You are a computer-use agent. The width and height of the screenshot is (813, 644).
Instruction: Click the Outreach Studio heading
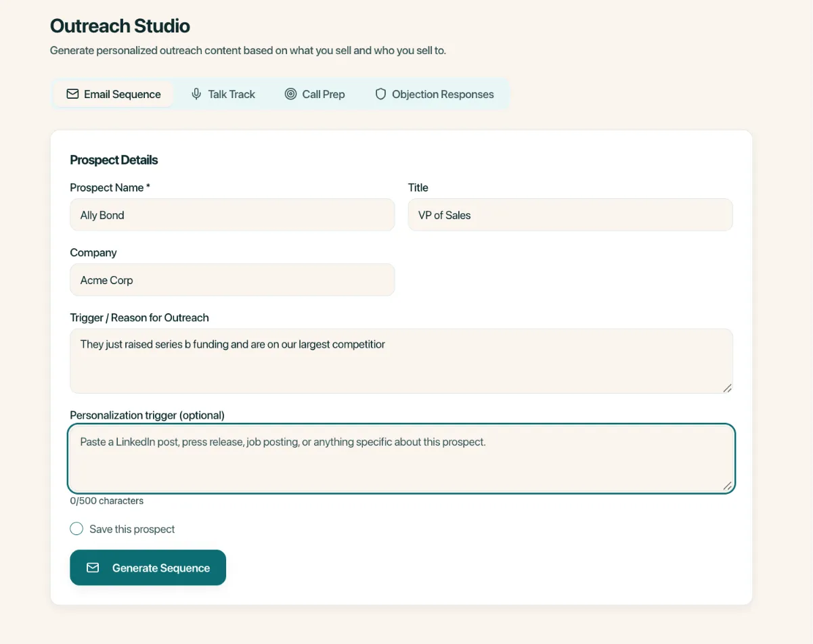coord(120,26)
